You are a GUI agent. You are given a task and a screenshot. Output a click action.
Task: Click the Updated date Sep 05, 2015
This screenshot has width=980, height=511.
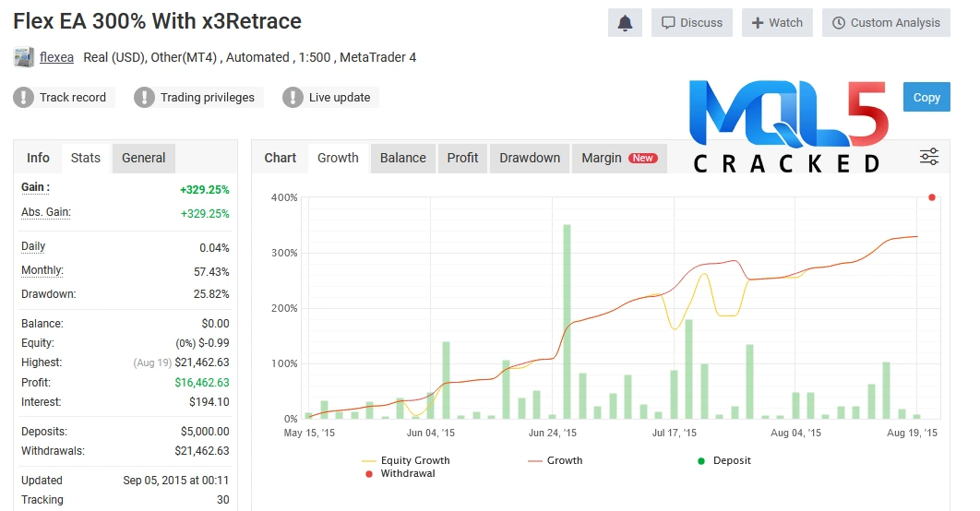tap(175, 481)
